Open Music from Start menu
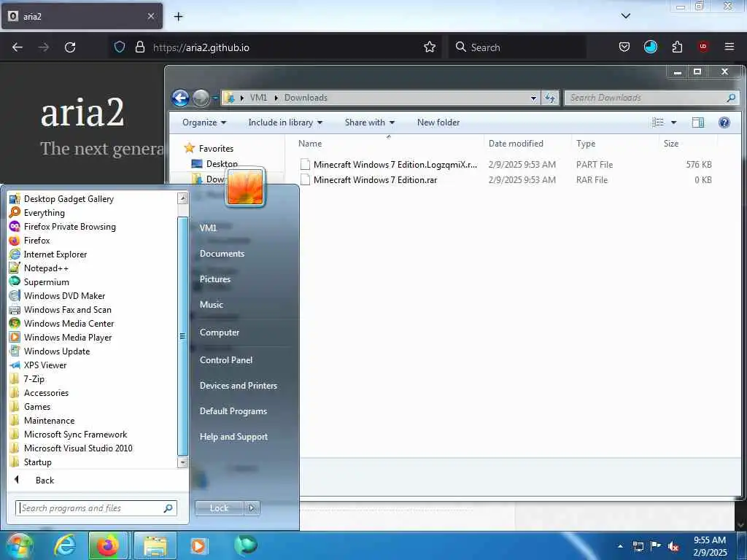747x560 pixels. pos(212,304)
